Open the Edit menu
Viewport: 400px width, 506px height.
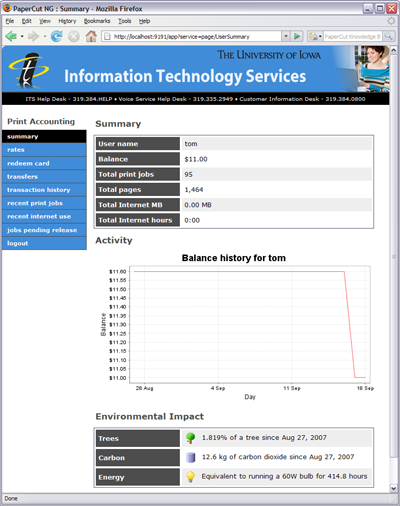pos(27,21)
